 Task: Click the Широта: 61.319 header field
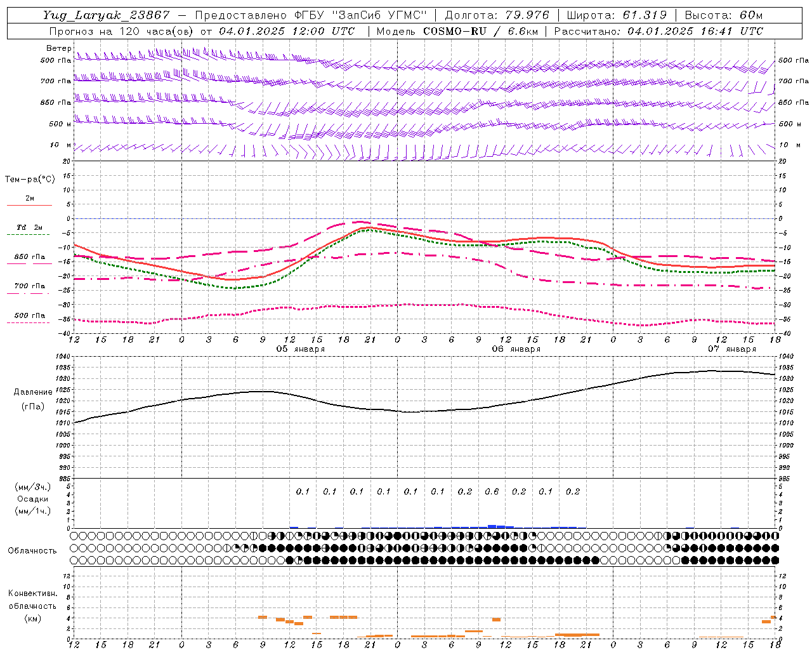tap(617, 15)
